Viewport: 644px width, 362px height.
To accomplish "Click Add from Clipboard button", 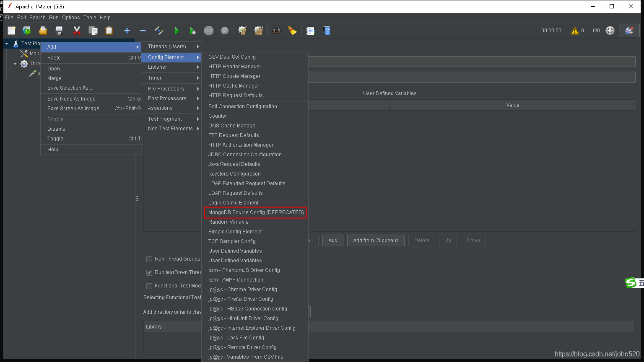I will click(x=376, y=240).
